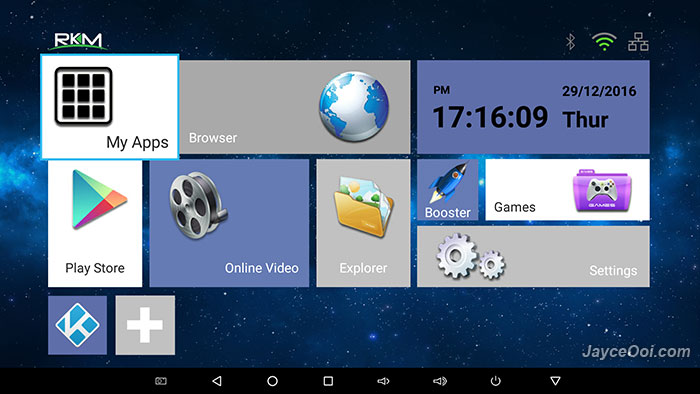Open the My Apps tile
The image size is (700, 394).
coord(110,107)
